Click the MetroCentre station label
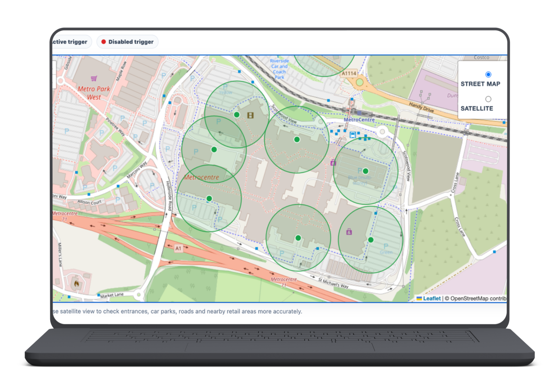The height and width of the screenshot is (392, 555). (x=359, y=119)
